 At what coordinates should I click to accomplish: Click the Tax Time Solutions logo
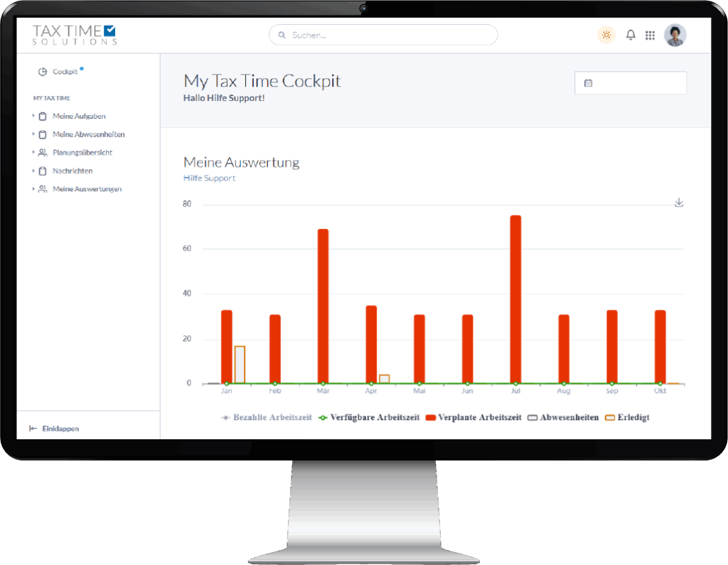[74, 35]
